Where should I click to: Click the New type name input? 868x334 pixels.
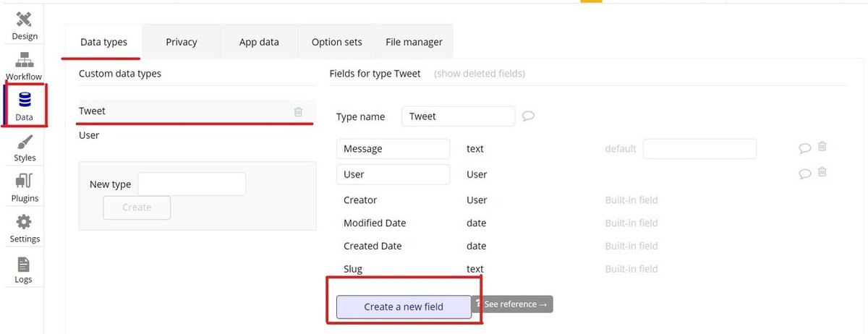click(x=192, y=184)
